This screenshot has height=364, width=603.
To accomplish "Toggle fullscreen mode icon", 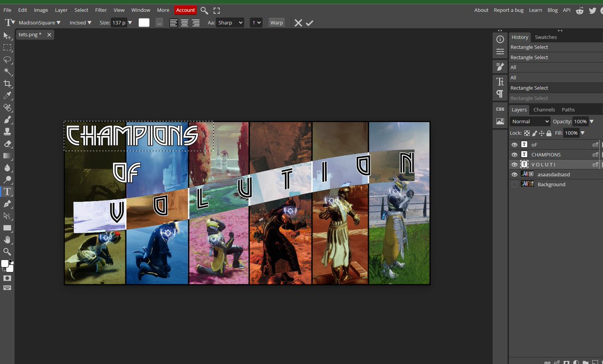I will pos(217,10).
